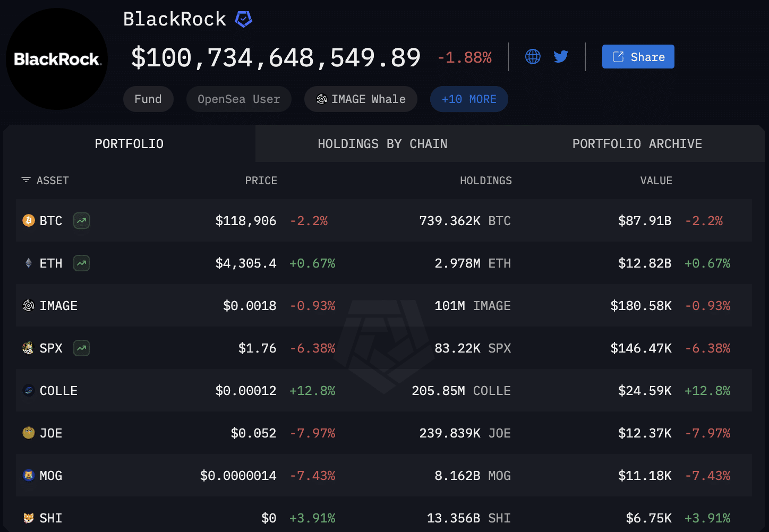
Task: Click the JOE token logo
Action: pos(29,433)
